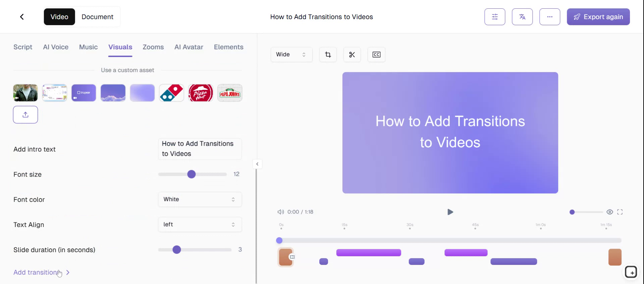Switch to Document mode
The height and width of the screenshot is (284, 644).
click(x=97, y=17)
